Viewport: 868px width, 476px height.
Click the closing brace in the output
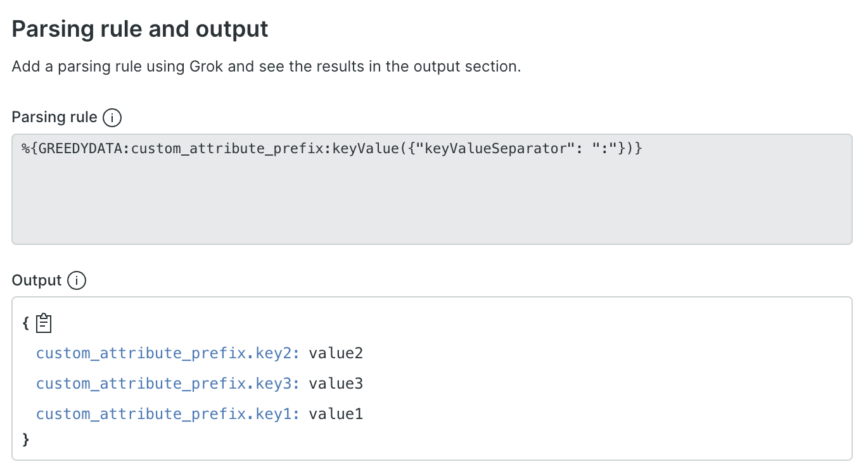[25, 438]
